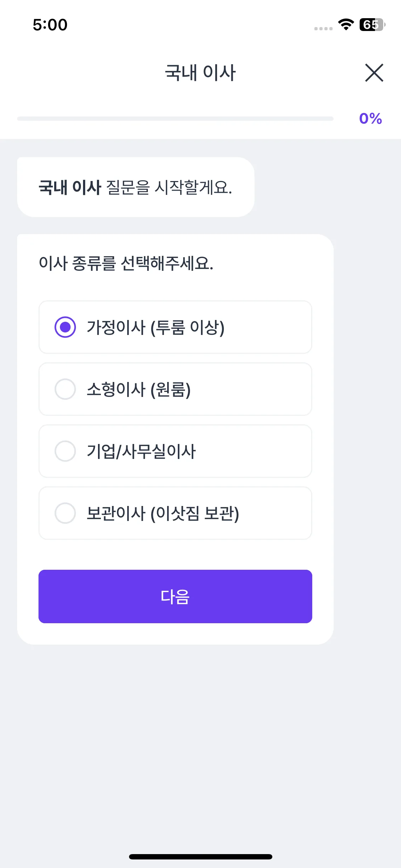Select the 기업/사무실이사 radio circle
The image size is (401, 868).
click(65, 451)
